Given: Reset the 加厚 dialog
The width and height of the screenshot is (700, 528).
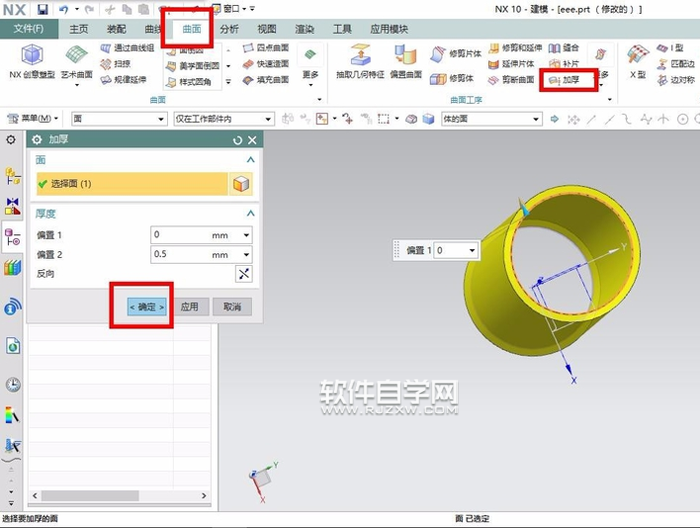Looking at the screenshot, I should coord(237,140).
